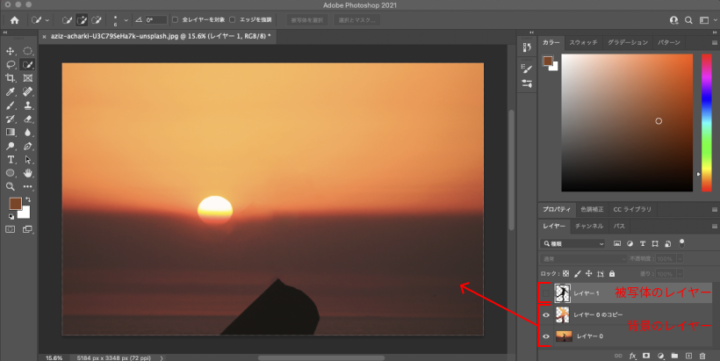720x361 pixels.
Task: Select the Hand tool
Action: pos(28,173)
